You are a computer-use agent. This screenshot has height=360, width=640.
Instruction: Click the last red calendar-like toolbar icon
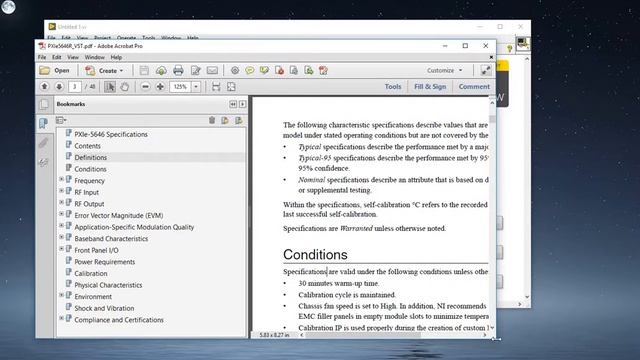pyautogui.click(x=323, y=71)
